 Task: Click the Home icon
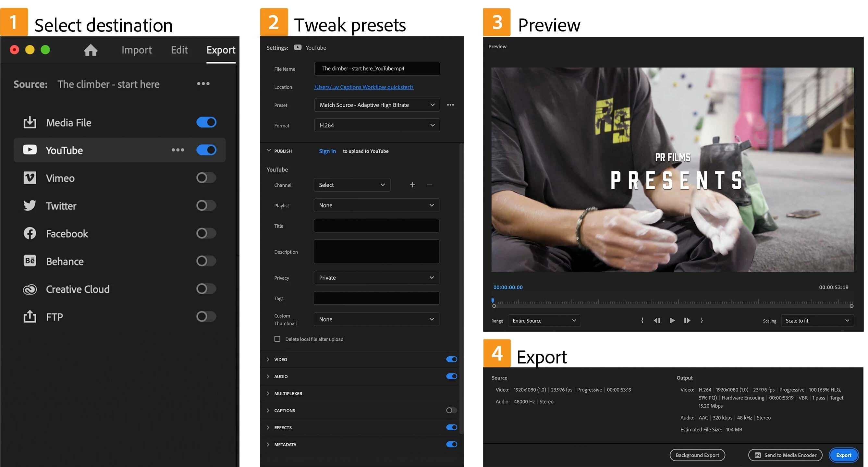[x=91, y=50]
